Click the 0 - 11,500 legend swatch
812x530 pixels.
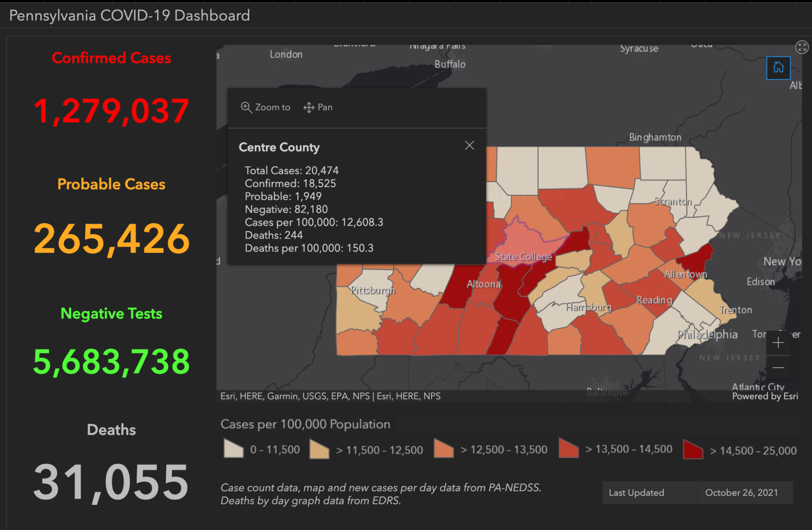pyautogui.click(x=233, y=449)
